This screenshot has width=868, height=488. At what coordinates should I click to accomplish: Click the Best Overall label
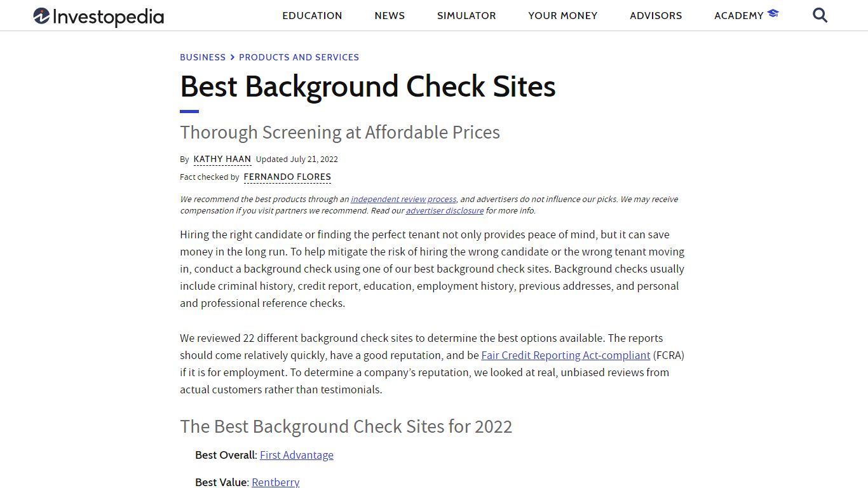226,455
